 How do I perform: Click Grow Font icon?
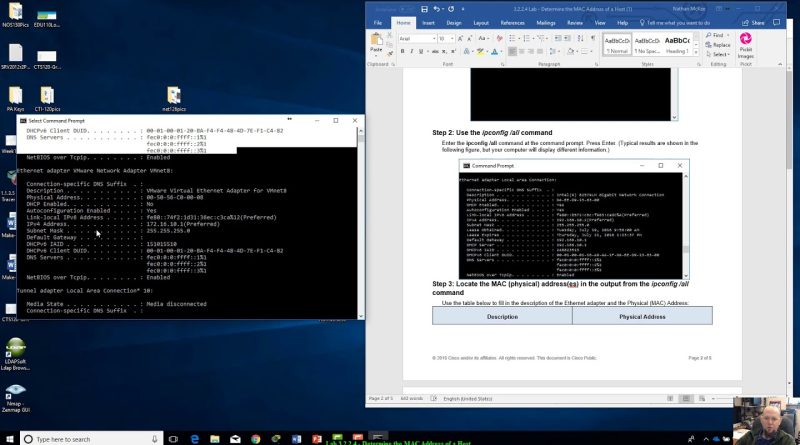tap(461, 39)
